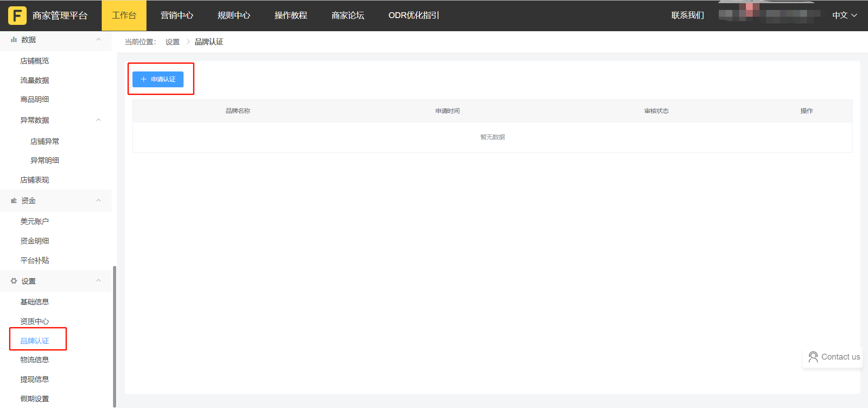Click the sidebar vertical scrollbar

coord(114,335)
